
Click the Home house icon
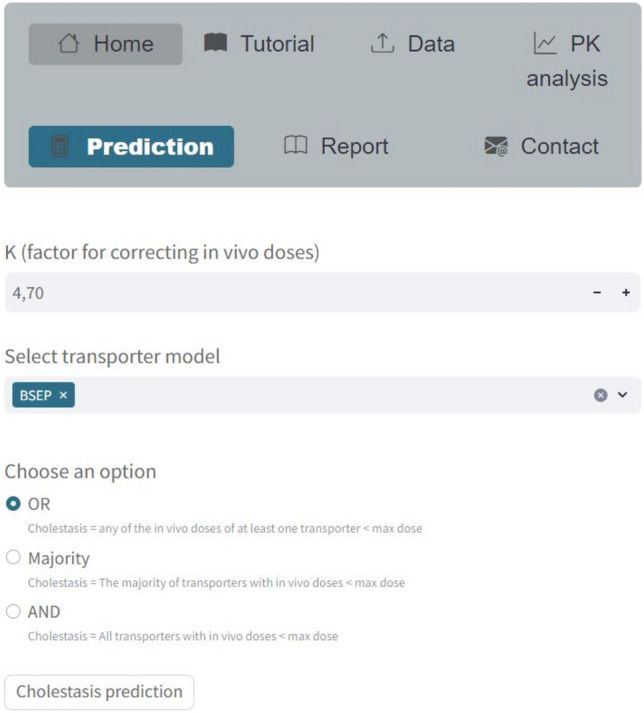click(69, 44)
